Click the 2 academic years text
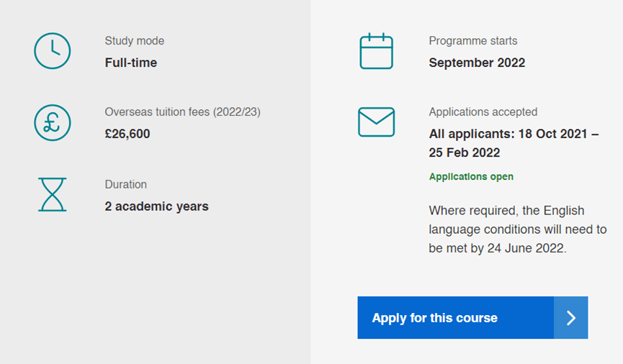Viewport: 623px width, 364px height. click(x=157, y=206)
